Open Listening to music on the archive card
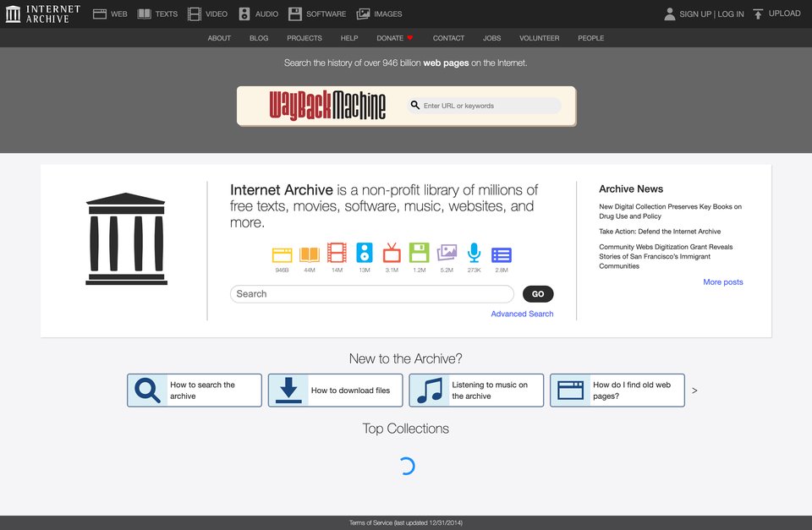The height and width of the screenshot is (530, 812). pos(476,391)
